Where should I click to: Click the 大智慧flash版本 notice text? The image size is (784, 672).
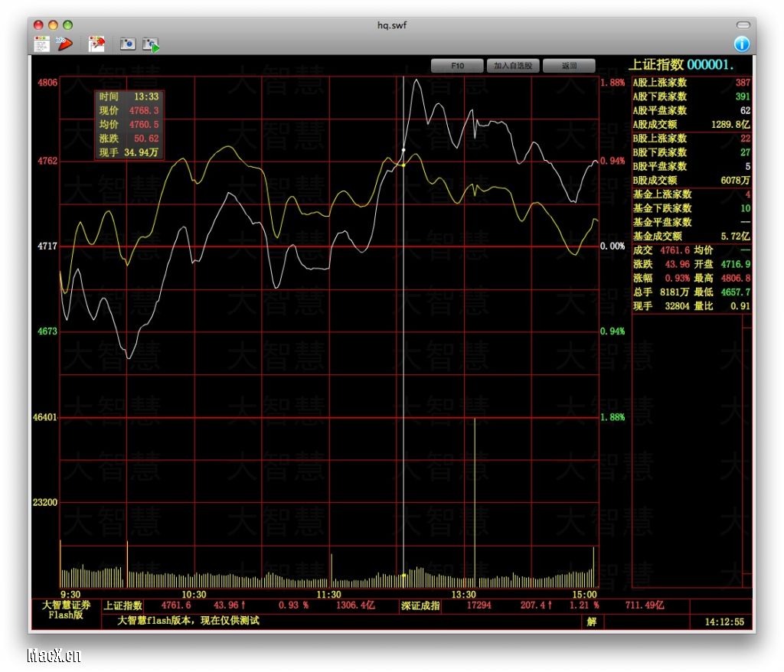tap(188, 621)
